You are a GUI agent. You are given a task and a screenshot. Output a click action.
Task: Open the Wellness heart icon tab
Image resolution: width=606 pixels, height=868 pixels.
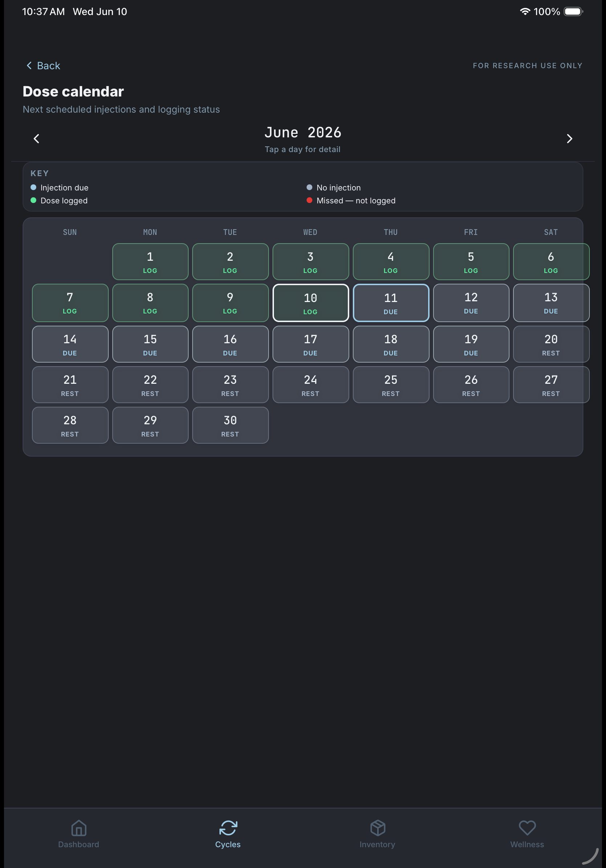point(527,834)
